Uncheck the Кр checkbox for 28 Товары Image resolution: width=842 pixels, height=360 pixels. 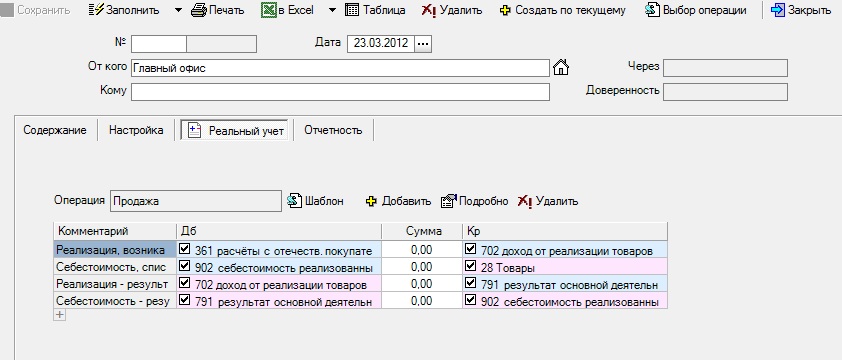[471, 267]
